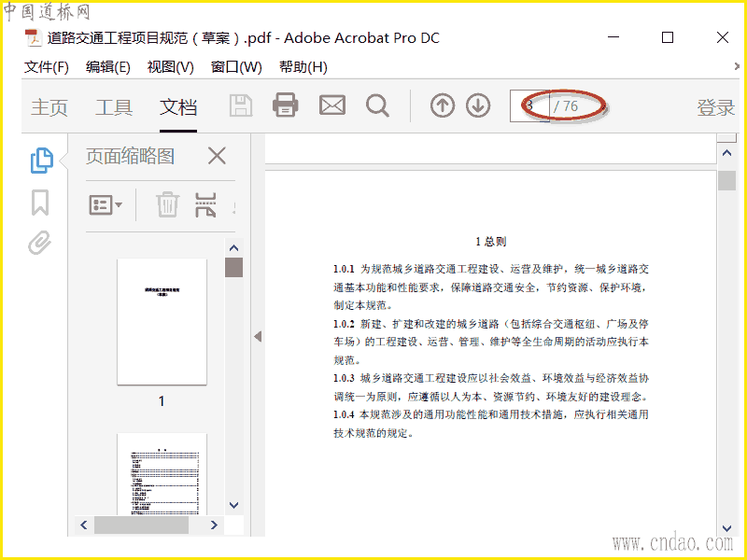Click clause number 1.0.1 in the document

coord(344,269)
